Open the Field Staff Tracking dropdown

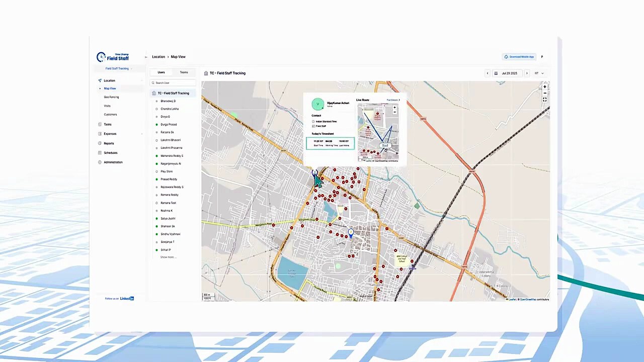coord(119,68)
